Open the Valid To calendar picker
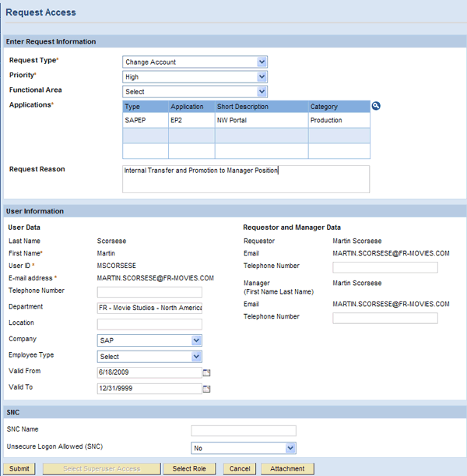Image resolution: width=467 pixels, height=476 pixels. [207, 388]
